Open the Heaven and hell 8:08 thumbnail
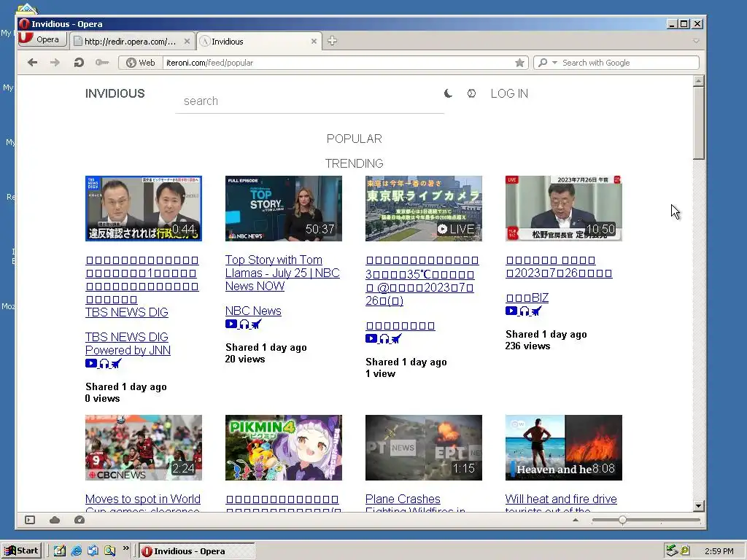 tap(564, 448)
